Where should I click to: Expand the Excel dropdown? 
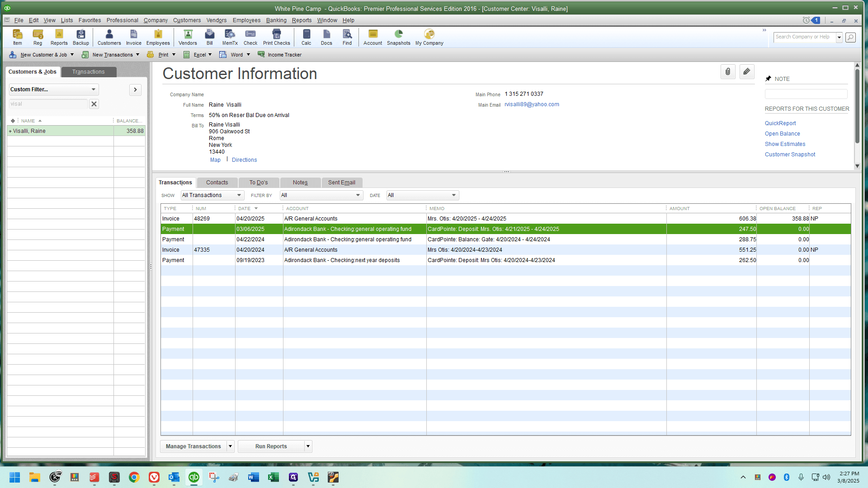[x=210, y=55]
